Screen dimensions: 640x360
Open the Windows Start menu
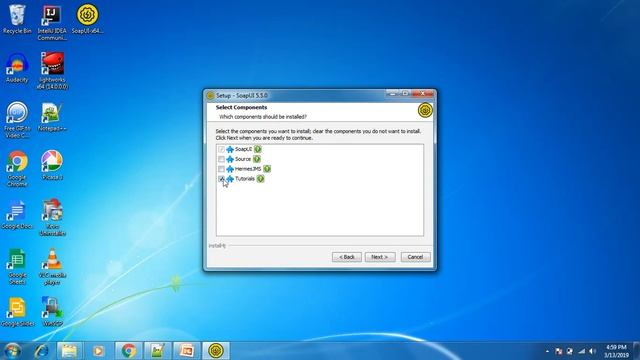(12, 351)
